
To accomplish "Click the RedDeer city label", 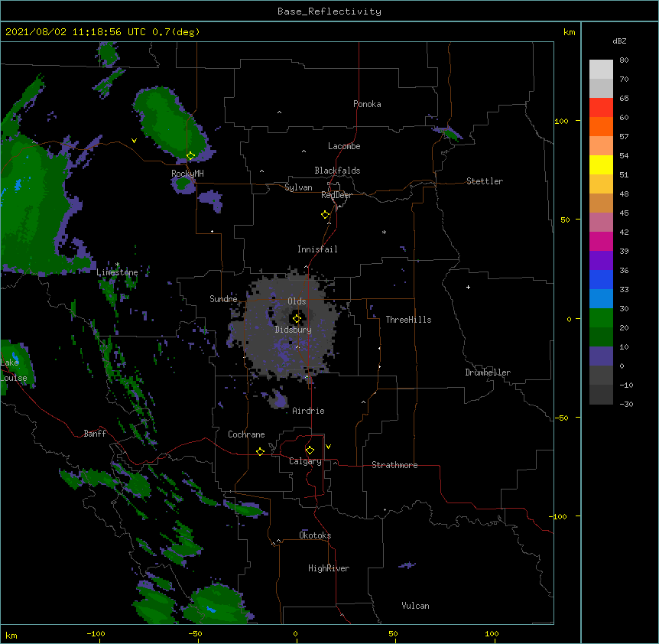I will click(336, 195).
